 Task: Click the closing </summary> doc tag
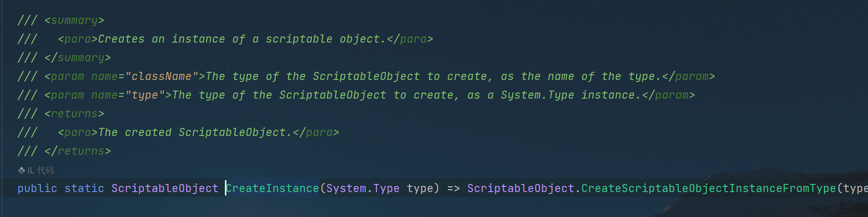pos(78,58)
